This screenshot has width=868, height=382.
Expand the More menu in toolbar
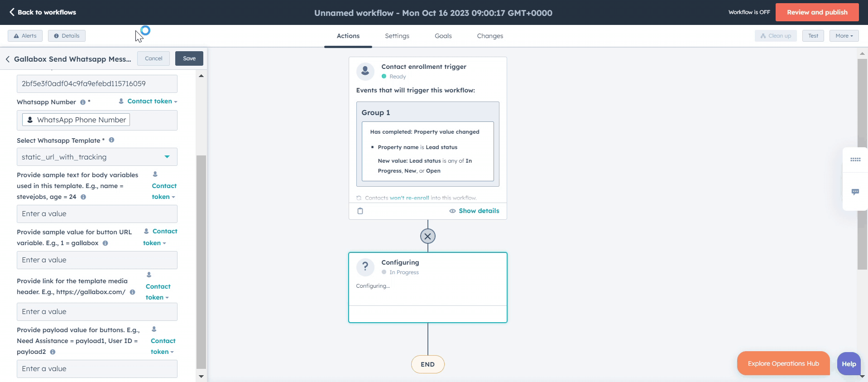pyautogui.click(x=844, y=36)
